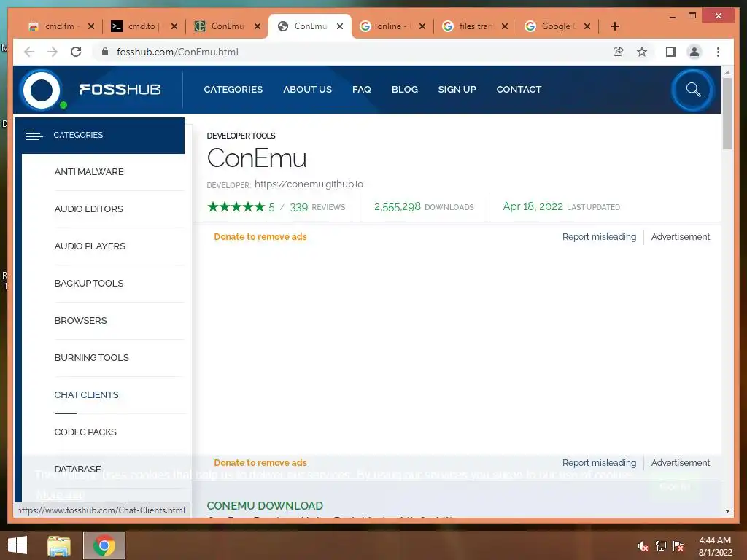Click the CONEMU DOWNLOAD heading
This screenshot has width=747, height=560.
coord(265,506)
